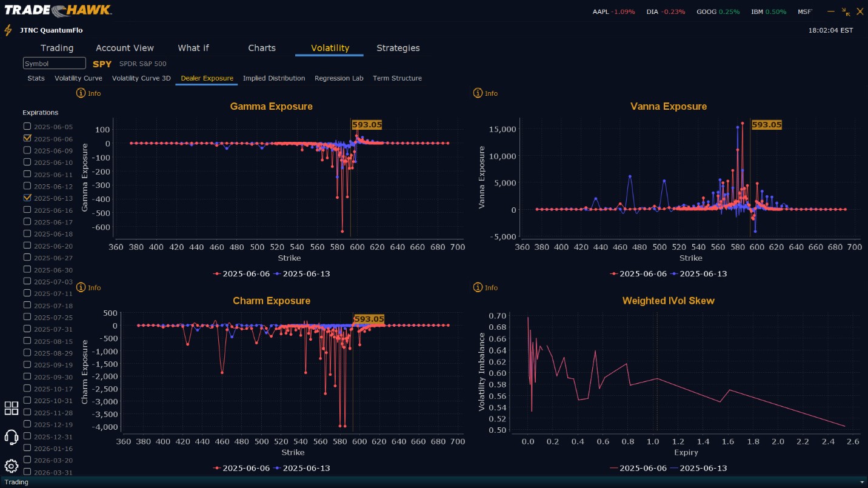The height and width of the screenshot is (488, 868).
Task: Open the Account View tab
Action: (x=125, y=48)
